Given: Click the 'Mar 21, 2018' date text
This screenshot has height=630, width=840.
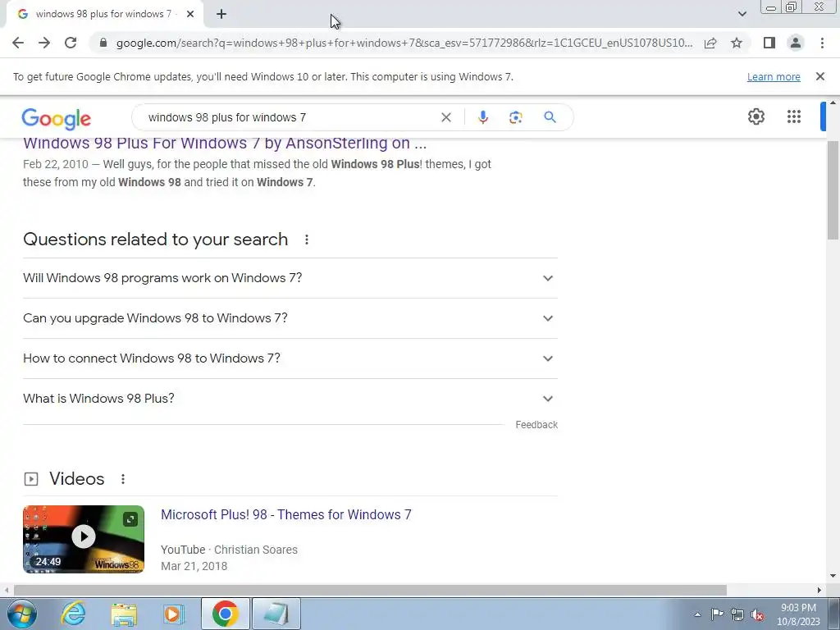Looking at the screenshot, I should [x=194, y=566].
